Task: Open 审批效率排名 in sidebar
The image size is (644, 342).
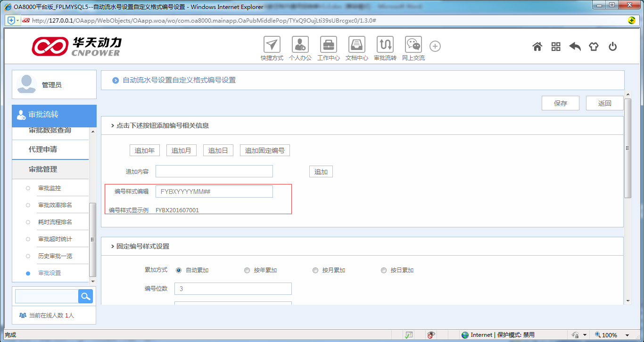Action: click(x=55, y=205)
